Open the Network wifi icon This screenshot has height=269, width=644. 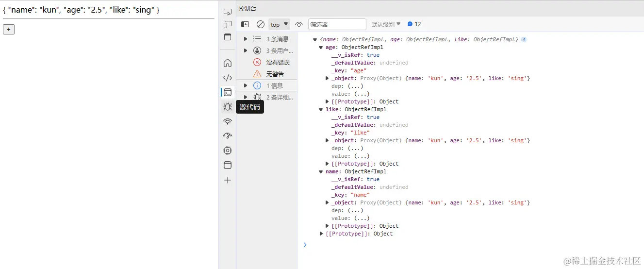(228, 121)
